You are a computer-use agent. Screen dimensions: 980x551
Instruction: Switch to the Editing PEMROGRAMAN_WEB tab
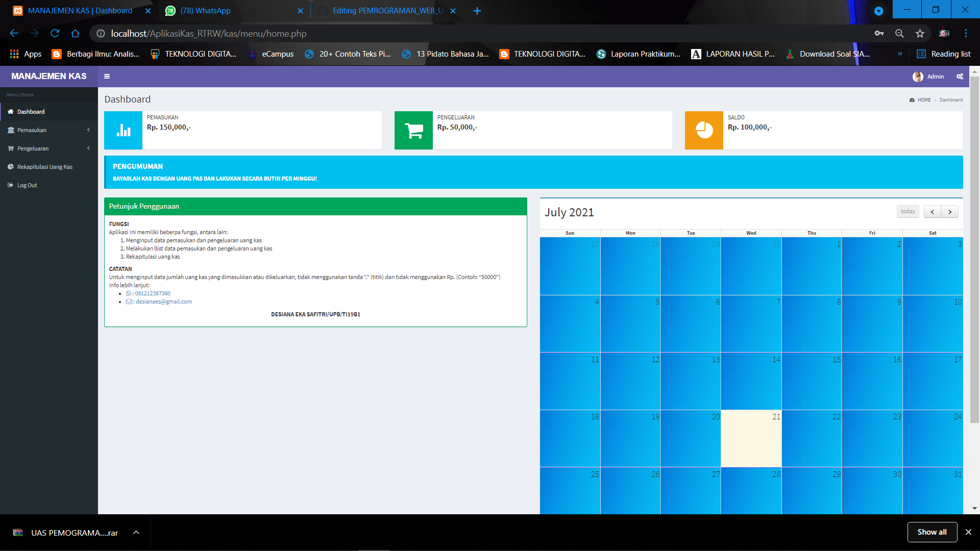[x=387, y=11]
